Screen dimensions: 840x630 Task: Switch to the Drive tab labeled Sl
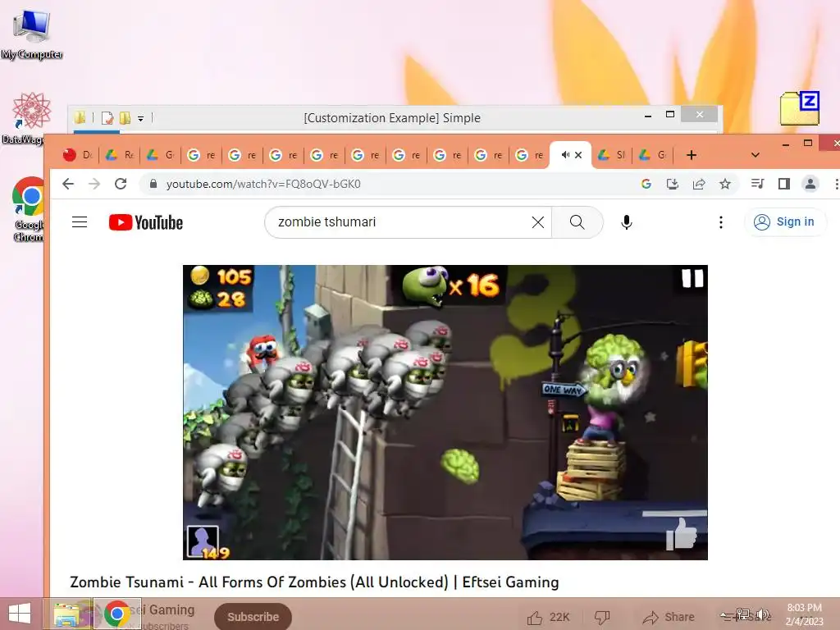tap(612, 155)
